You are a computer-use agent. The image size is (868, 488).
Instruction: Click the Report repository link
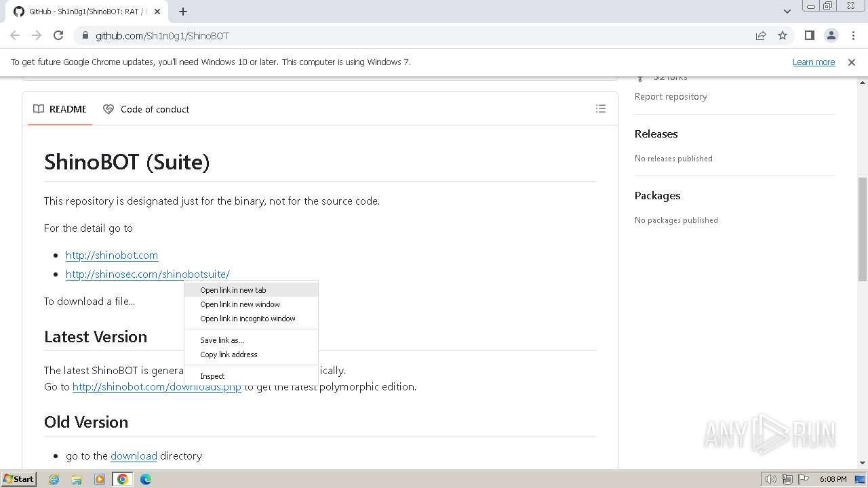tap(670, 96)
